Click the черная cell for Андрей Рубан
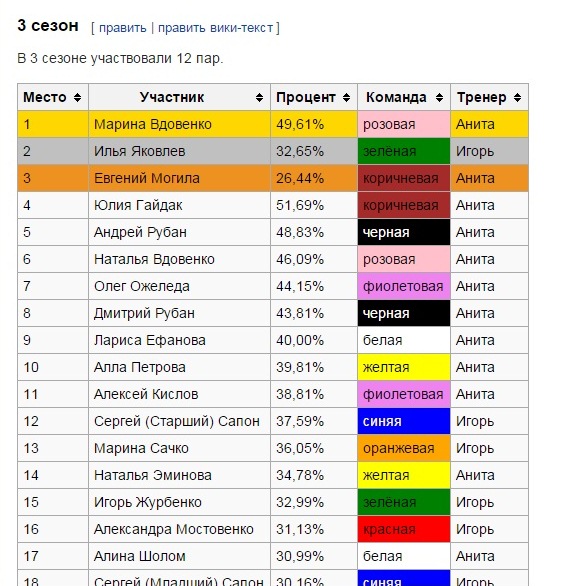The height and width of the screenshot is (586, 573). (x=404, y=232)
